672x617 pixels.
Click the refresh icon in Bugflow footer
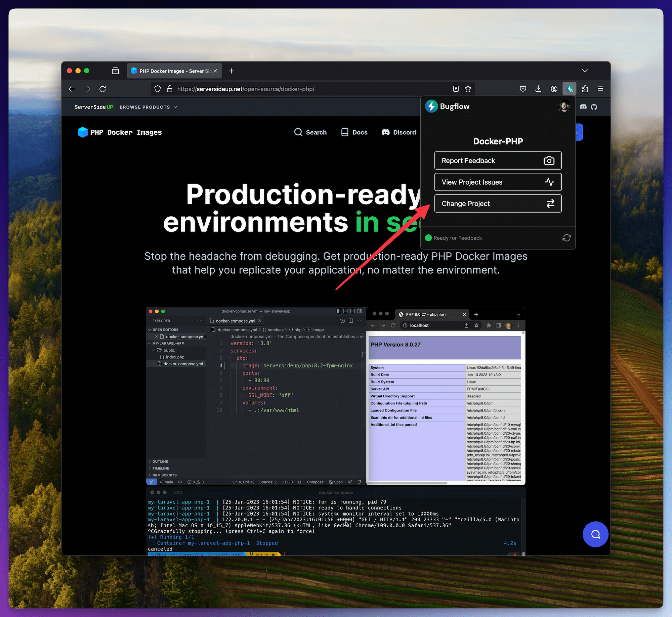click(566, 238)
